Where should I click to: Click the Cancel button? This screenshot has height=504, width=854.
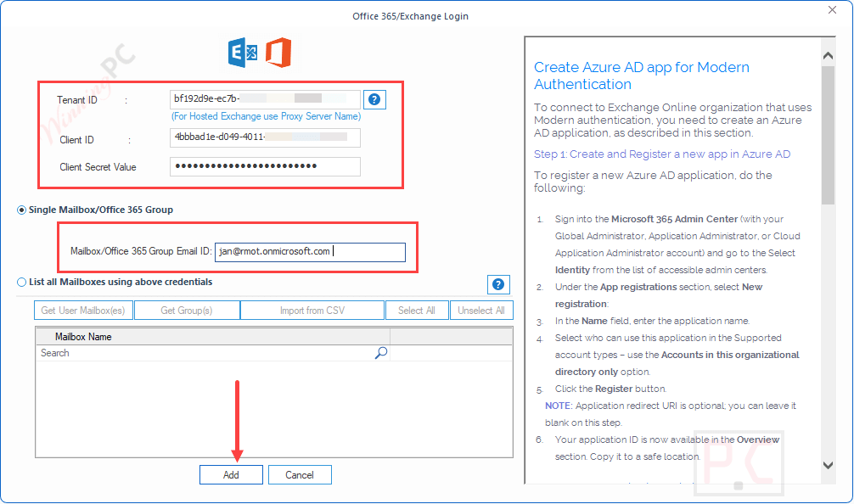[x=300, y=474]
